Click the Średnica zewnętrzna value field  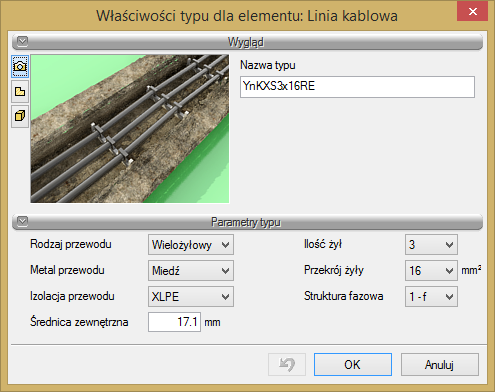click(x=174, y=322)
